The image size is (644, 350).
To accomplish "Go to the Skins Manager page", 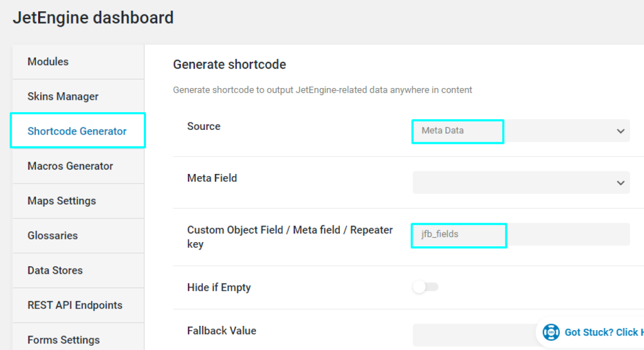I will point(63,96).
